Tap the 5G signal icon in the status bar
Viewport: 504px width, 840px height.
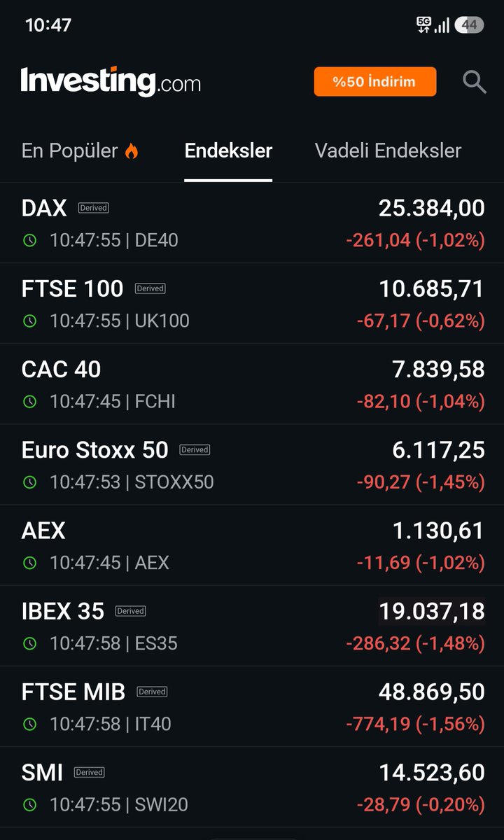pyautogui.click(x=423, y=25)
